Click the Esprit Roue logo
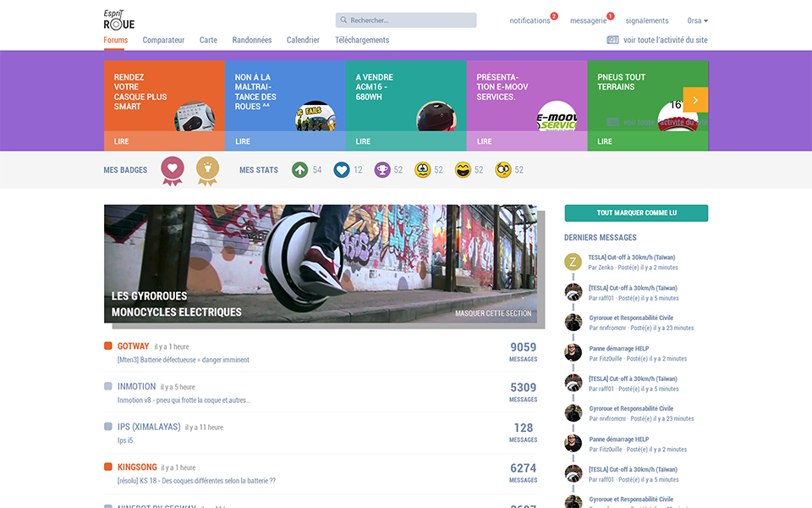812x508 pixels. click(x=119, y=19)
